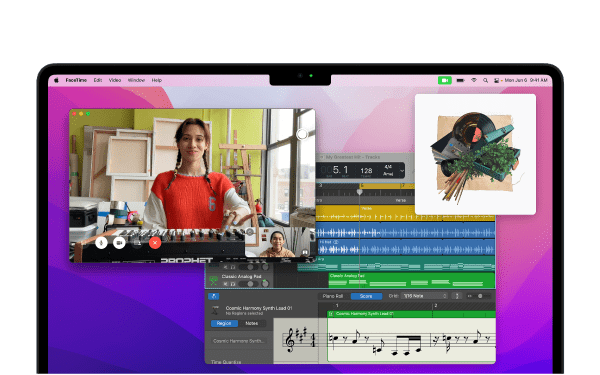Click the playhead marker in GarageBand ruler
Screen dimensions: 600x375
point(360,192)
